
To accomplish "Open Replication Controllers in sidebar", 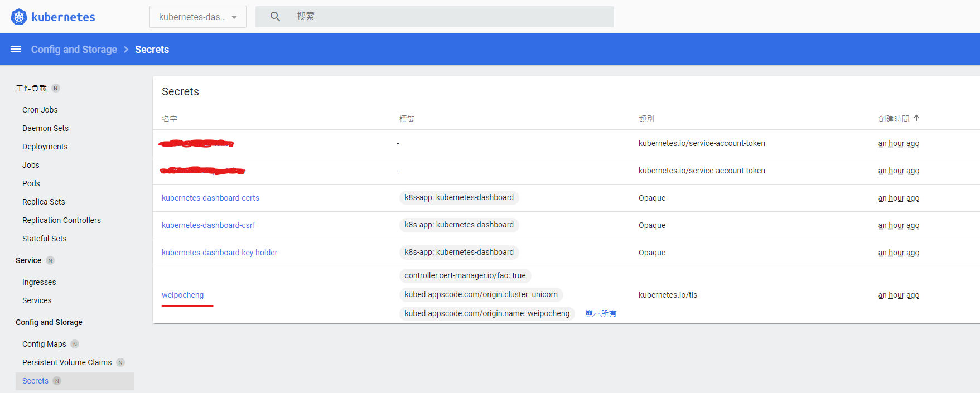I will point(61,220).
